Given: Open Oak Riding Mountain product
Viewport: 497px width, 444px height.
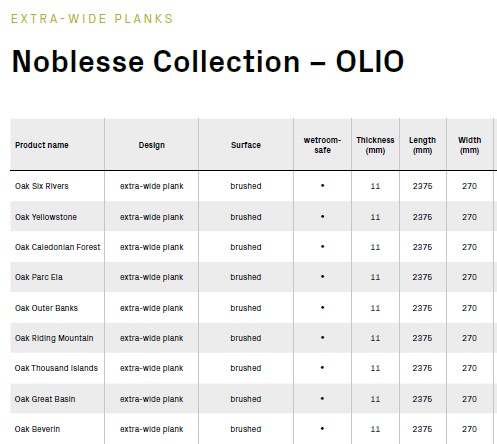Looking at the screenshot, I should pos(54,338).
